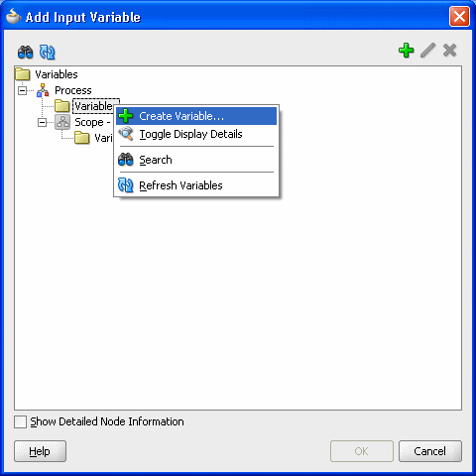Click the binoculars icon beside Search menu entry
The image size is (476, 476).
pyautogui.click(x=126, y=160)
